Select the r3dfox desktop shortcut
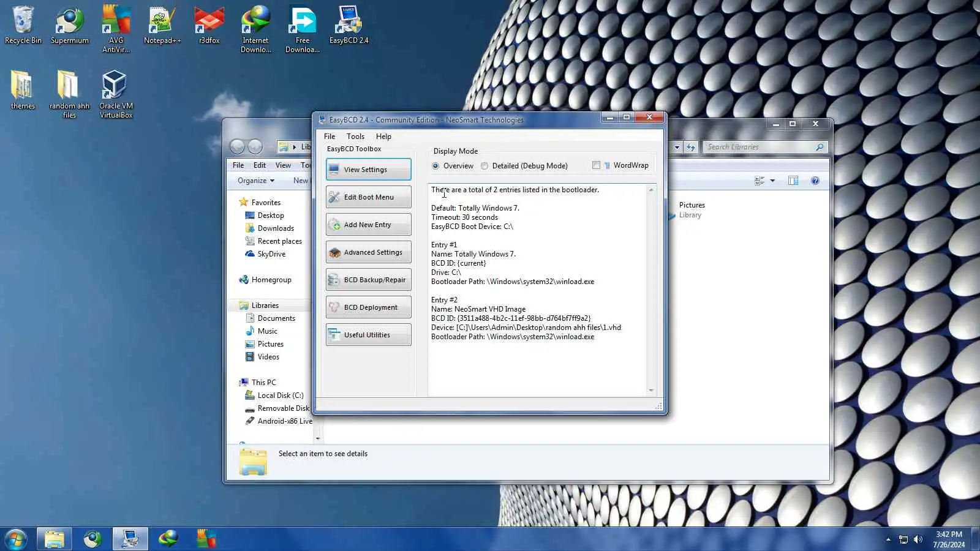The image size is (980, 551). coord(209,26)
